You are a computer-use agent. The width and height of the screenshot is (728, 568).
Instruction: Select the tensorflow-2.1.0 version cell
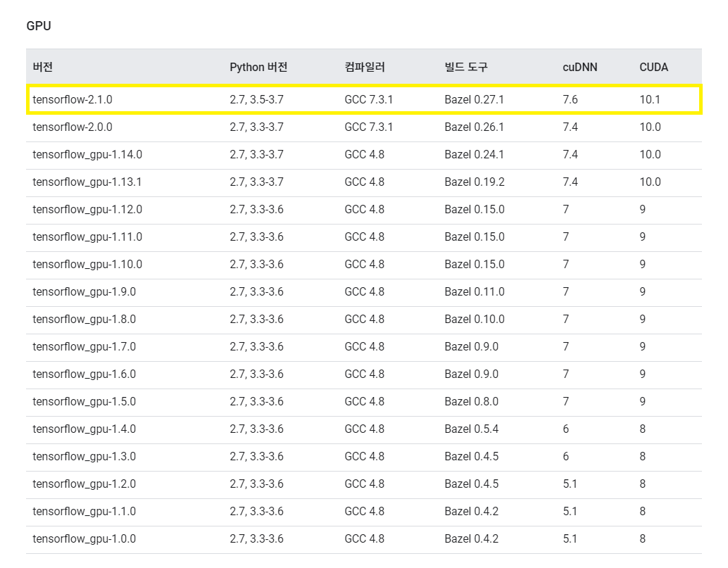click(73, 99)
